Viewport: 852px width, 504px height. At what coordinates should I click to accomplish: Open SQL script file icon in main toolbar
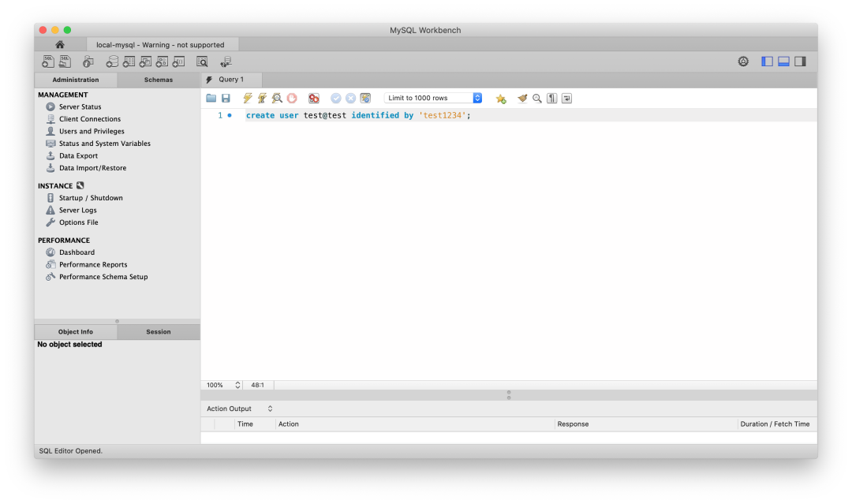pos(65,62)
